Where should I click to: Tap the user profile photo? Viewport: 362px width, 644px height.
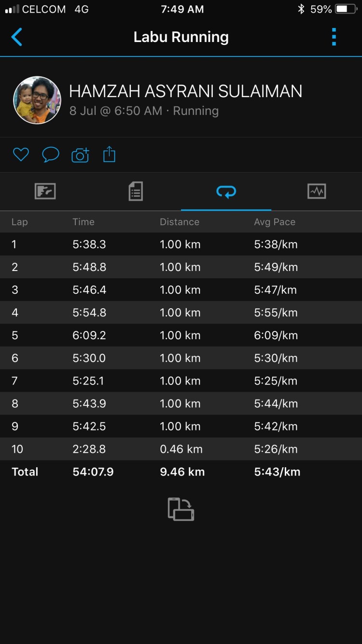coord(37,100)
